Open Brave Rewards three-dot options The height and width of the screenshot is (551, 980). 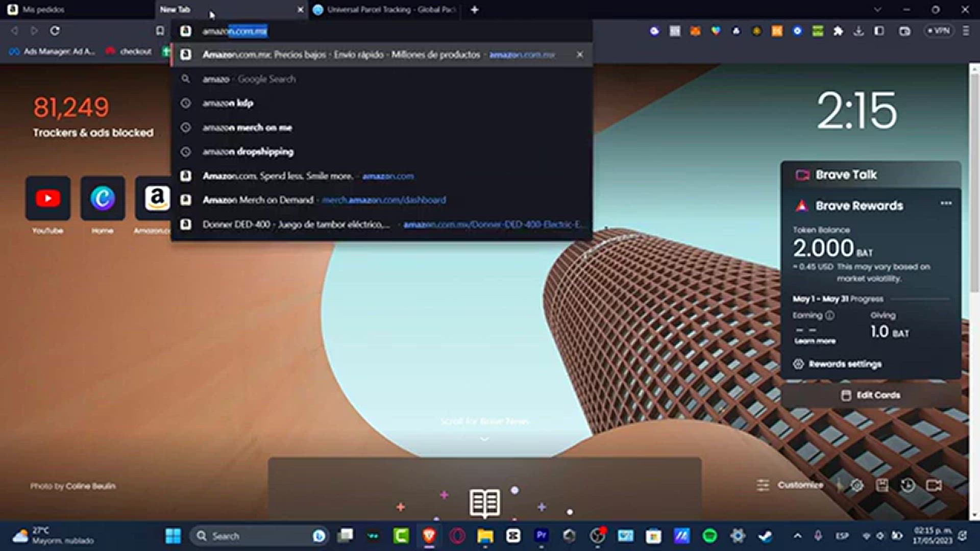[x=946, y=203]
